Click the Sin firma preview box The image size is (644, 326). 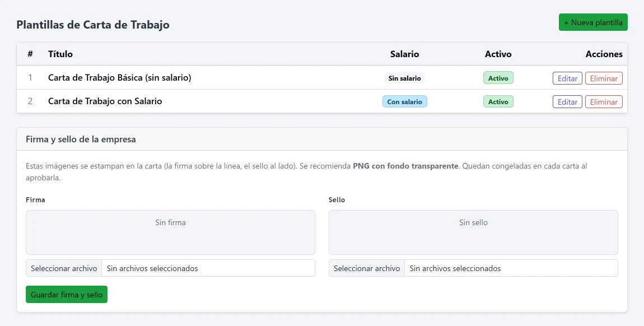tap(170, 232)
